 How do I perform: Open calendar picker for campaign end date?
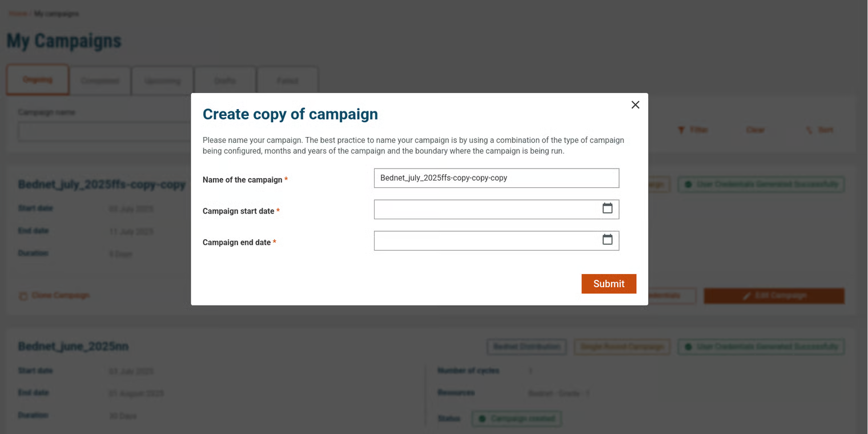607,240
